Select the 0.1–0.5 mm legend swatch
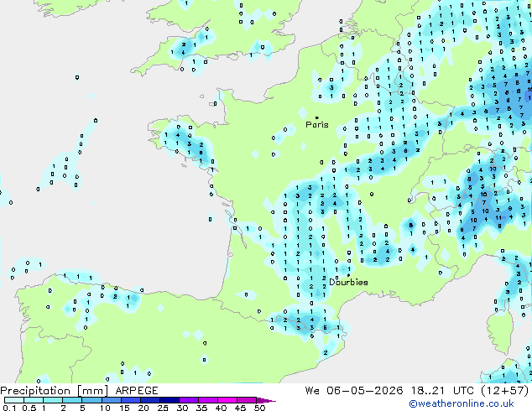Image resolution: width=532 pixels, height=411 pixels. (14, 400)
